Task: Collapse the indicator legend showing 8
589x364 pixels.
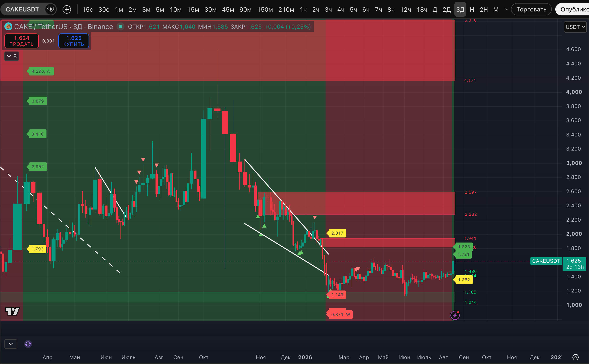Action: pyautogui.click(x=11, y=56)
